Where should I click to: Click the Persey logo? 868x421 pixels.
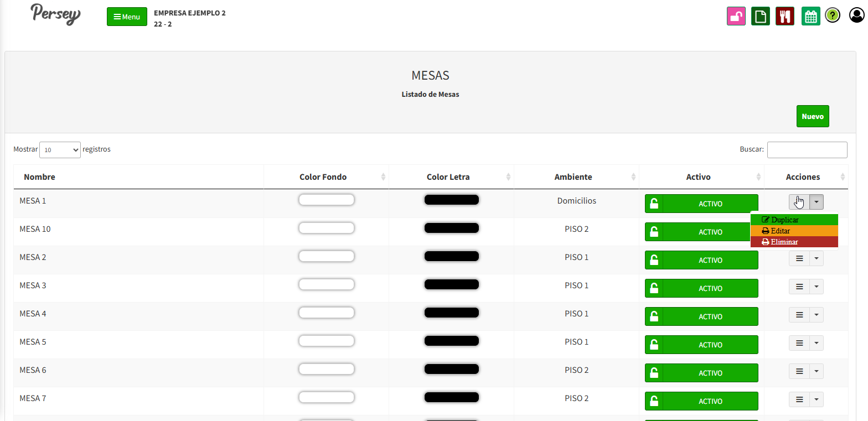(x=55, y=14)
